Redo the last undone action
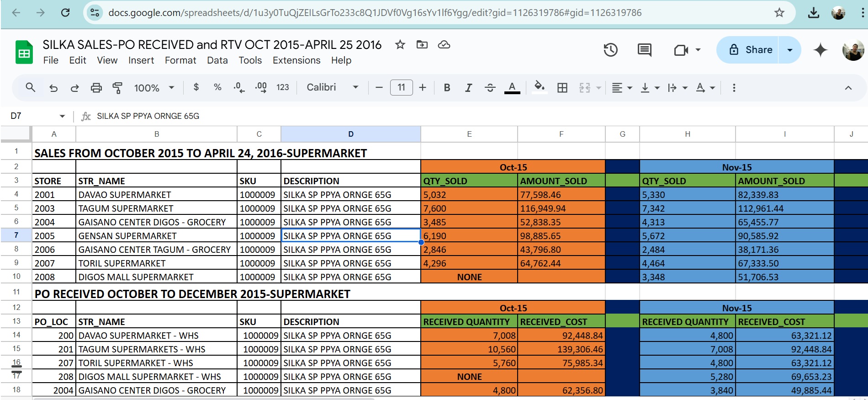The image size is (868, 400). [x=74, y=88]
